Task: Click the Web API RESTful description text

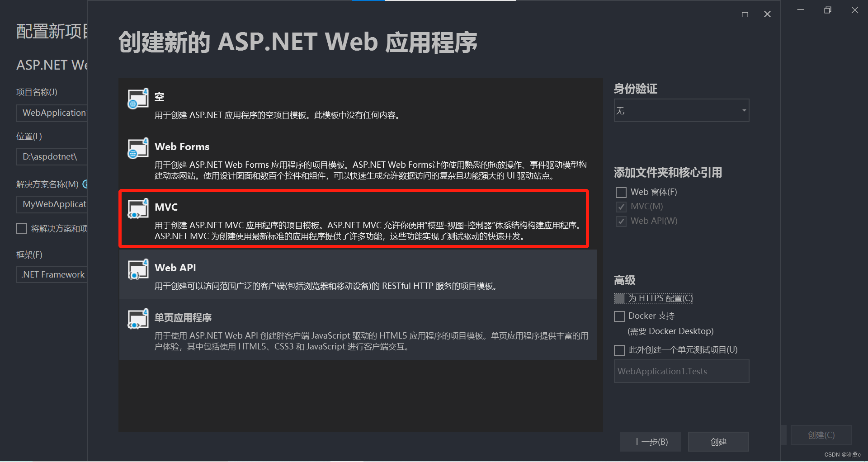Action: (x=325, y=286)
